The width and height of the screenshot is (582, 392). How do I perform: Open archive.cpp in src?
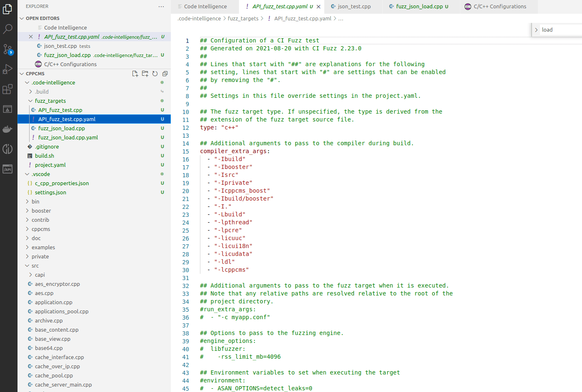pyautogui.click(x=94, y=321)
